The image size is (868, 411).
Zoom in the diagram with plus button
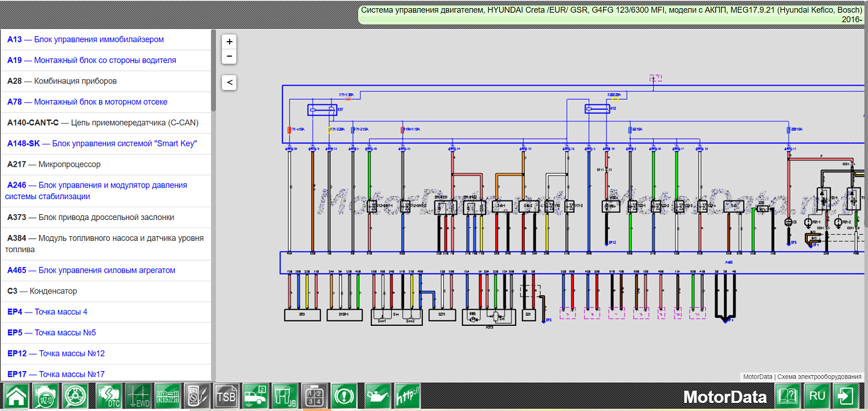pyautogui.click(x=230, y=42)
